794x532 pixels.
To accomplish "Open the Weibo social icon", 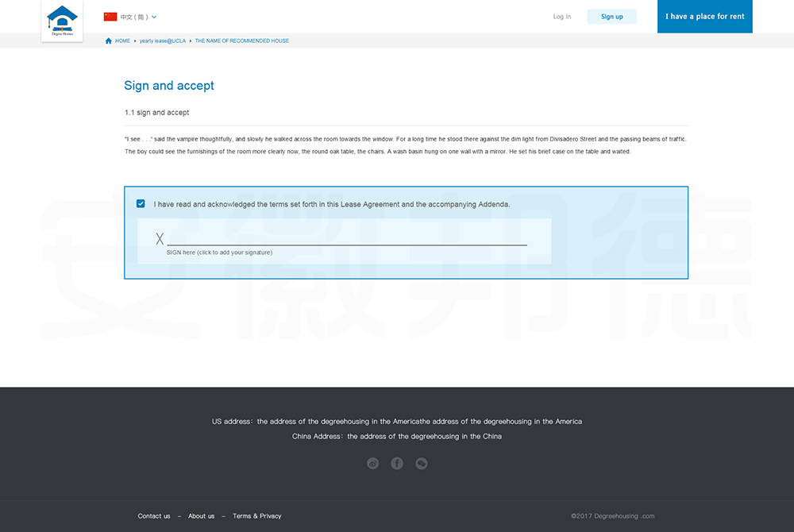I will [372, 464].
